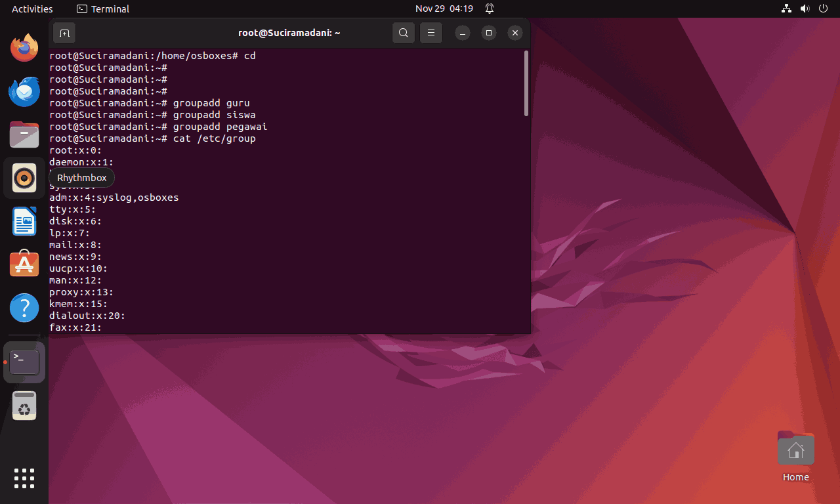Screen dimensions: 840x504
Task: Click the 'kmem:x:15:' output line
Action: pos(78,304)
